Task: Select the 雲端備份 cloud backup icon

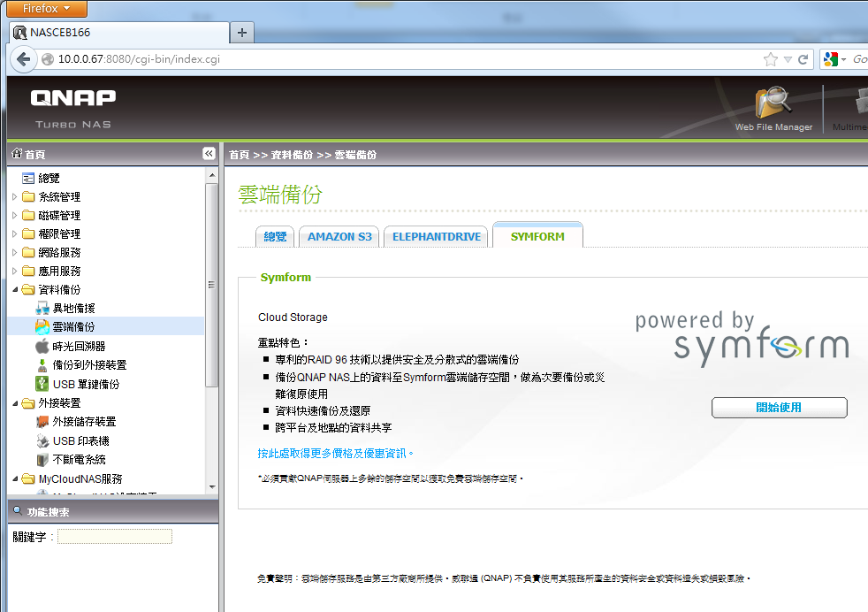Action: click(42, 326)
